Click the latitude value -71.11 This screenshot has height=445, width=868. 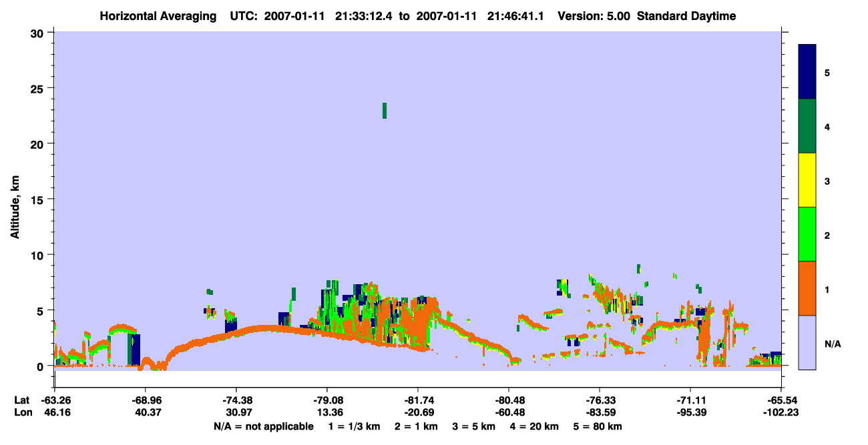pos(690,400)
